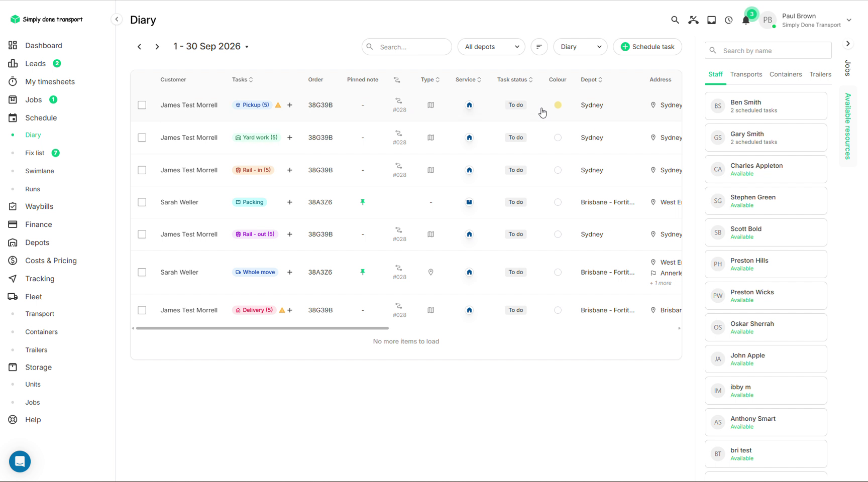This screenshot has height=482, width=868.
Task: Open the Delivery (5) task tag
Action: click(x=254, y=310)
